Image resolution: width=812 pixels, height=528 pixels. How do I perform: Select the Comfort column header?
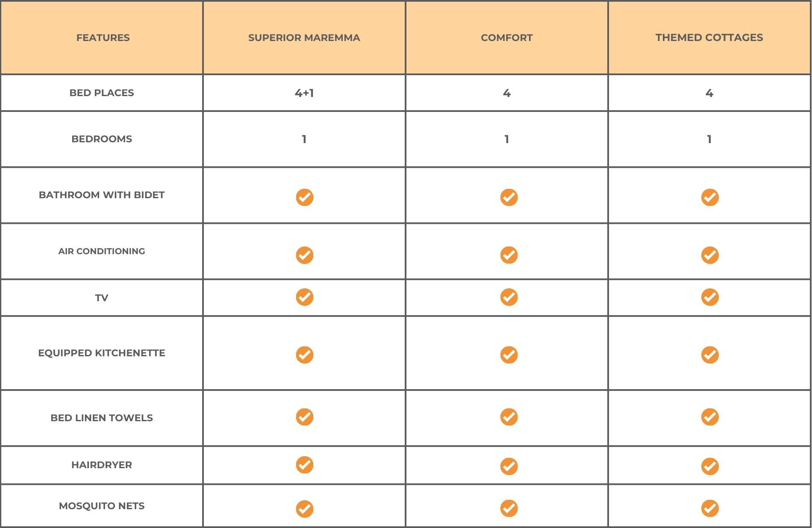(507, 38)
